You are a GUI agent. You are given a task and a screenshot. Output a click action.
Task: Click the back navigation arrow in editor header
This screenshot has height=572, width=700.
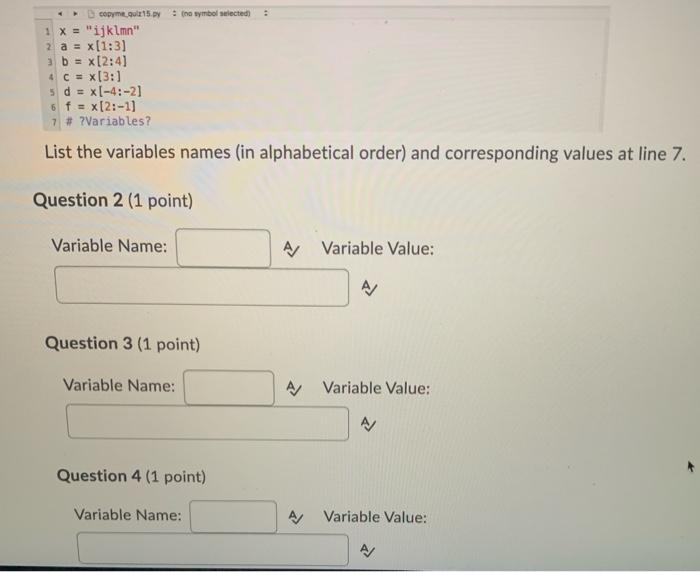coord(59,14)
